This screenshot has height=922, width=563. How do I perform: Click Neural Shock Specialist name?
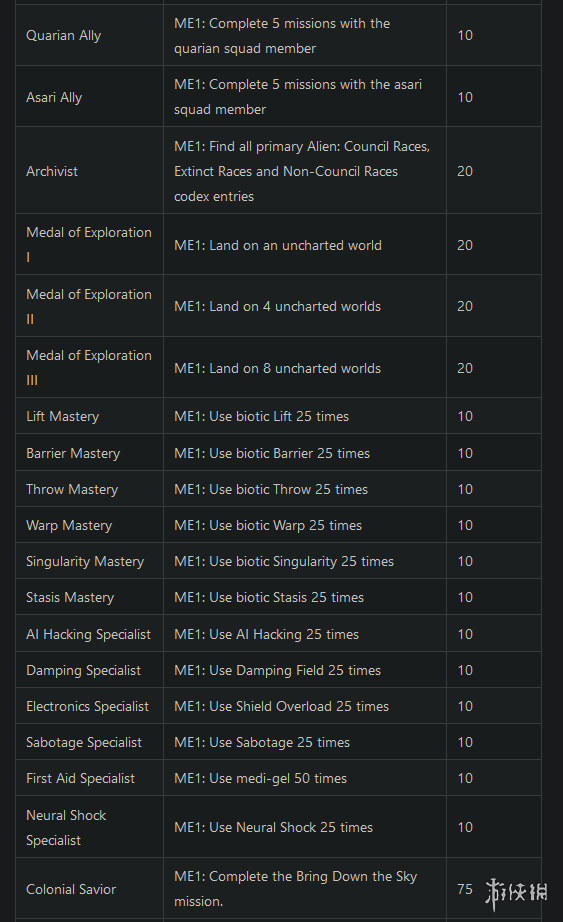66,827
